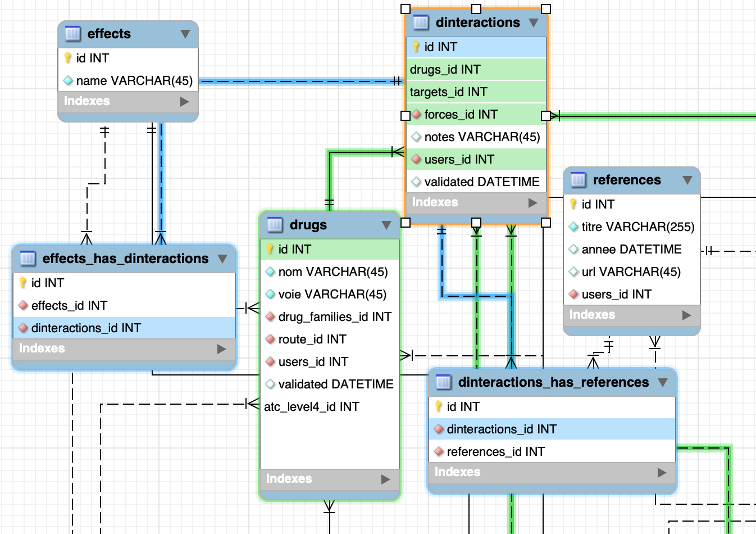
Task: Expand Indexes section of references table
Action: (x=686, y=315)
